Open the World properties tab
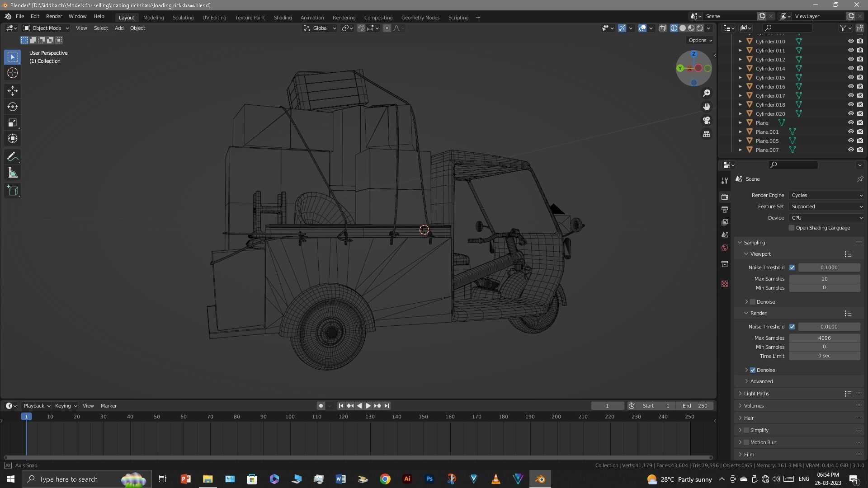The image size is (868, 488). pyautogui.click(x=725, y=248)
